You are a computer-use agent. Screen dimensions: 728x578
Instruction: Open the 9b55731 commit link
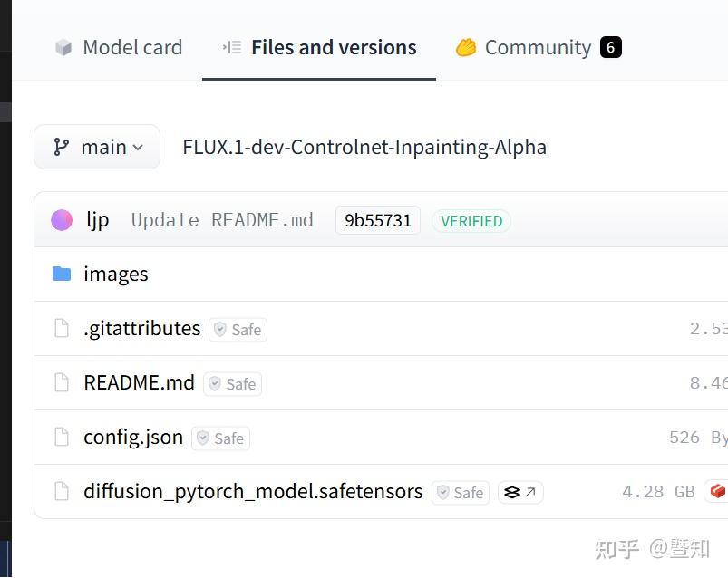(x=377, y=219)
